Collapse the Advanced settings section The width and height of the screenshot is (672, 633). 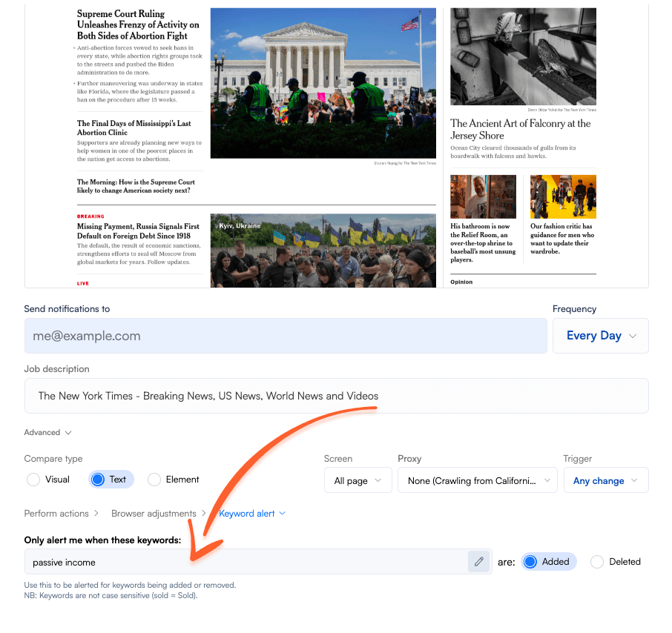(48, 432)
